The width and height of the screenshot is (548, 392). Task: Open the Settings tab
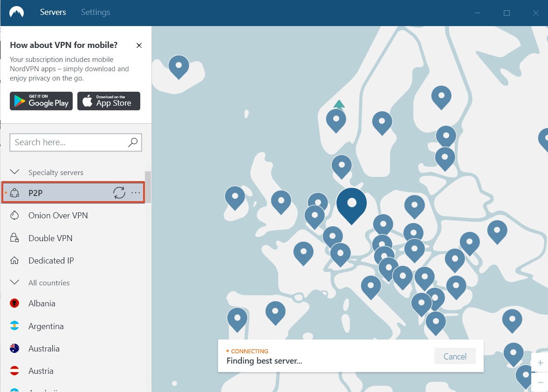click(96, 12)
